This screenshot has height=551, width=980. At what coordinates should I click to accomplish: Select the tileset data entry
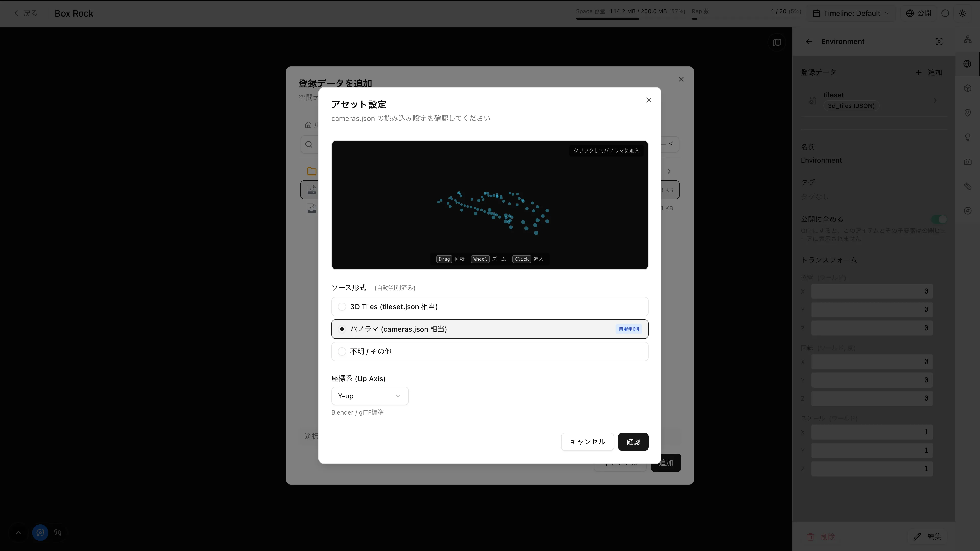(x=874, y=101)
